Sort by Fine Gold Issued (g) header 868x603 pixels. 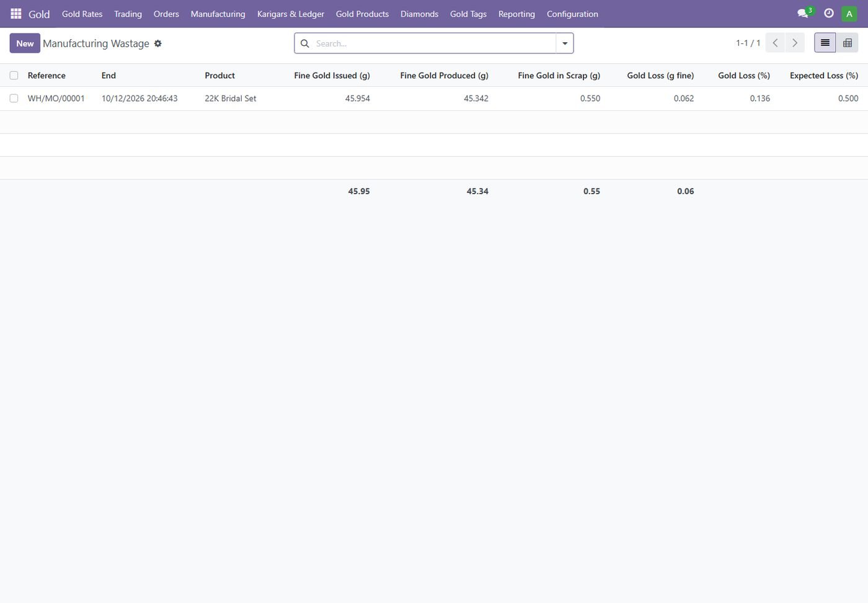[332, 76]
